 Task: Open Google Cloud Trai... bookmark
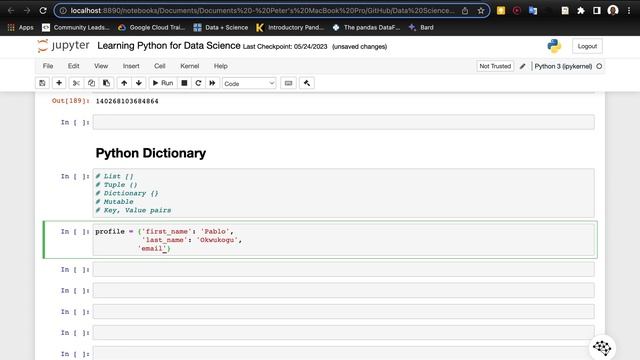point(151,27)
